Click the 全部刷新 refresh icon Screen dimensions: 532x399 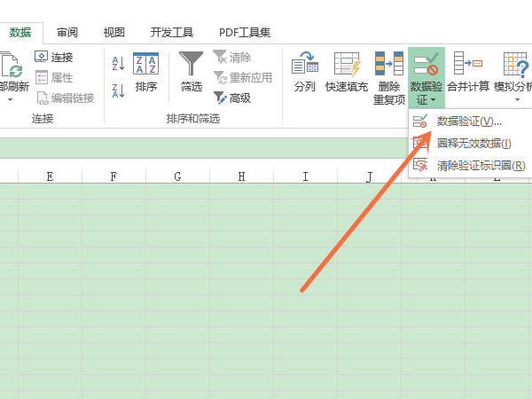(12, 65)
